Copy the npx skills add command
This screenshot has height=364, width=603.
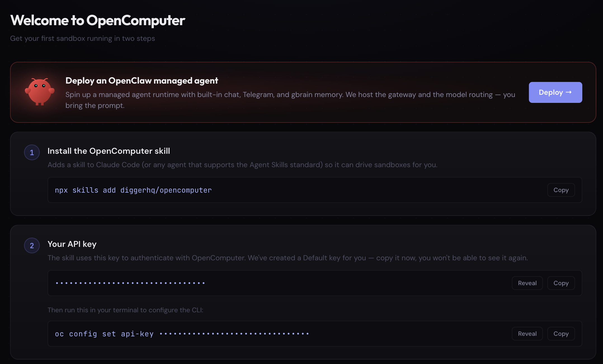click(561, 190)
